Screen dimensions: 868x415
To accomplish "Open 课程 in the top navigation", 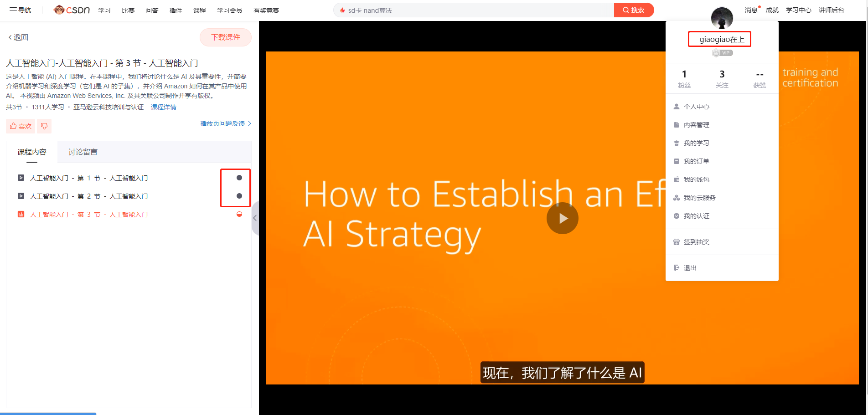I will click(x=199, y=10).
